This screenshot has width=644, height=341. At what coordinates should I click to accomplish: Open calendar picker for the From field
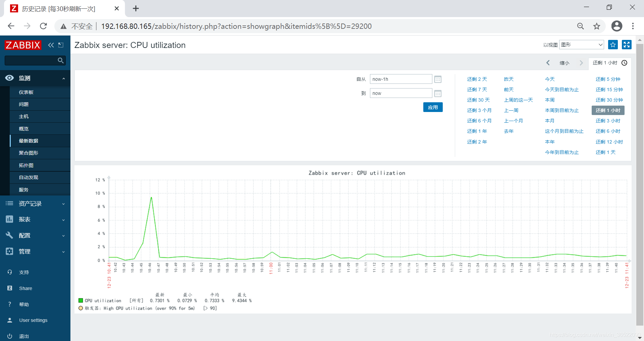tap(438, 79)
